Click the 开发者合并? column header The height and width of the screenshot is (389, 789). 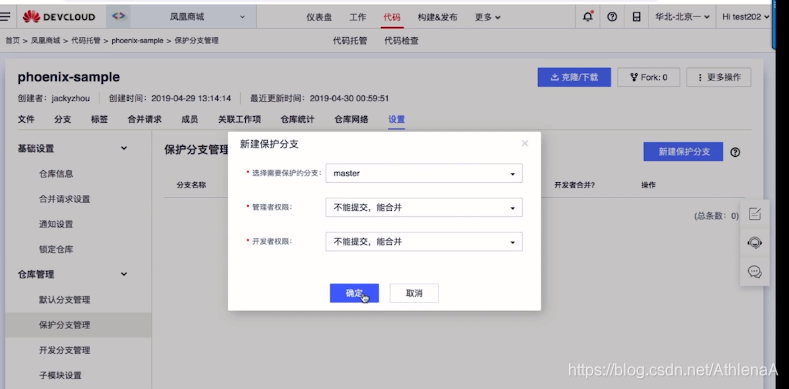(575, 185)
